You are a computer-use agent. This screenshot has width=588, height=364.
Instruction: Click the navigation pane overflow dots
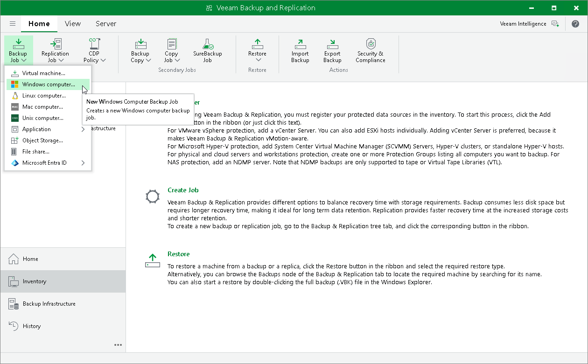point(118,345)
